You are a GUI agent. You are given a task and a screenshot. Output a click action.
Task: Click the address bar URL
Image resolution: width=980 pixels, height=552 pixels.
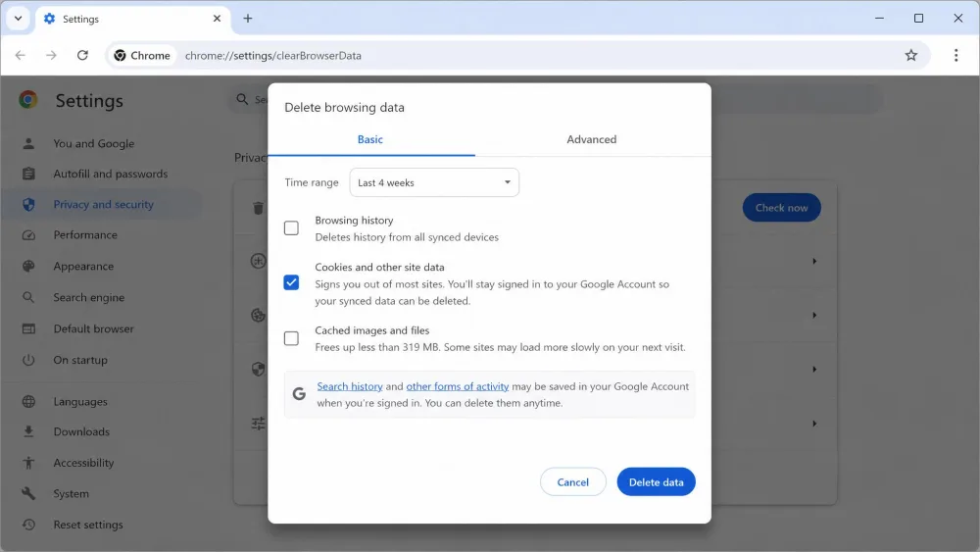click(273, 55)
